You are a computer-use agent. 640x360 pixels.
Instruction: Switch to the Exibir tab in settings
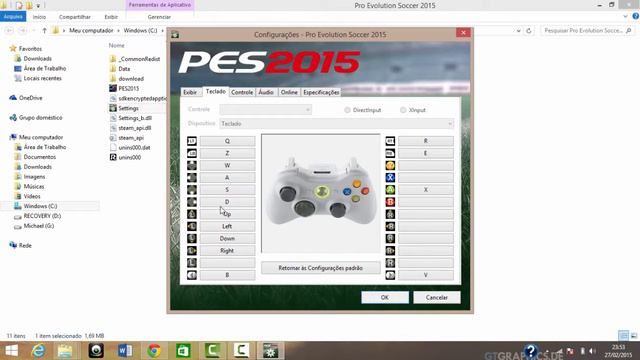click(x=190, y=92)
